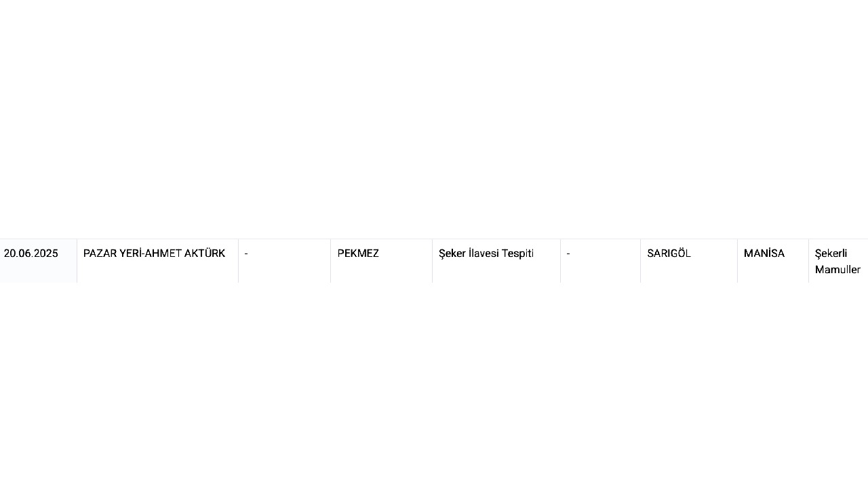Viewport: 868px width, 488px height.
Task: Select the word AHMET in the company cell
Action: 163,253
